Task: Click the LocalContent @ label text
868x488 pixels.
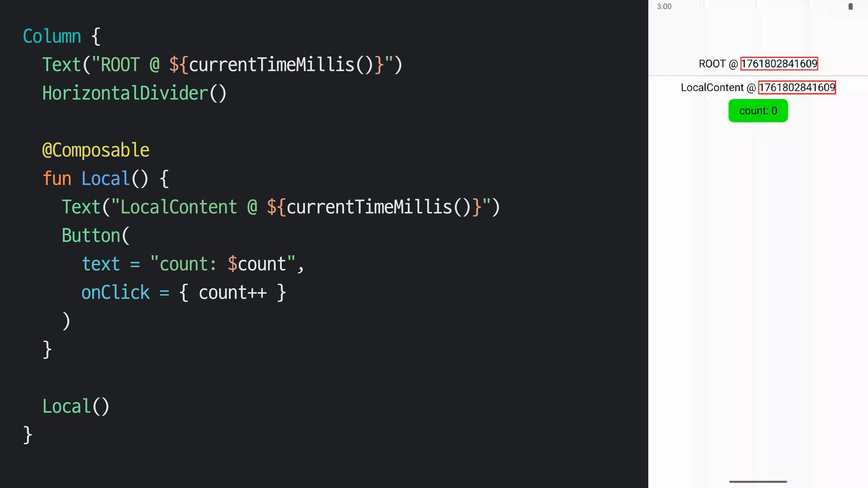Action: (718, 87)
